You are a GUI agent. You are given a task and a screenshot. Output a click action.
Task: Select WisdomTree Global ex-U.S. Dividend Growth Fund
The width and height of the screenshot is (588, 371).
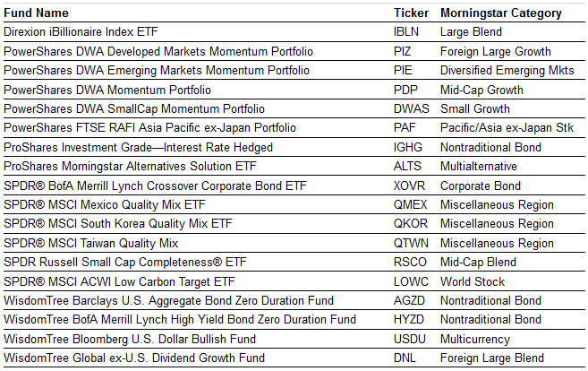click(134, 358)
